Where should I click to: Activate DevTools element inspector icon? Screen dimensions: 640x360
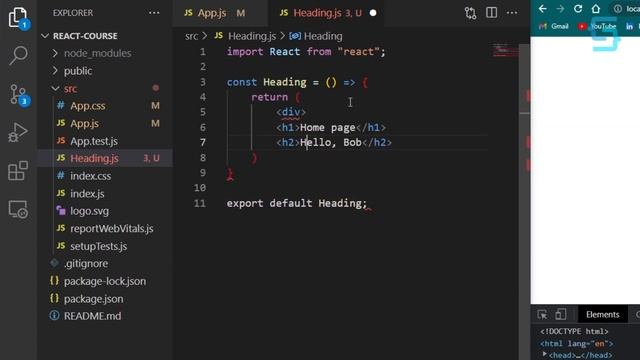pos(542,314)
